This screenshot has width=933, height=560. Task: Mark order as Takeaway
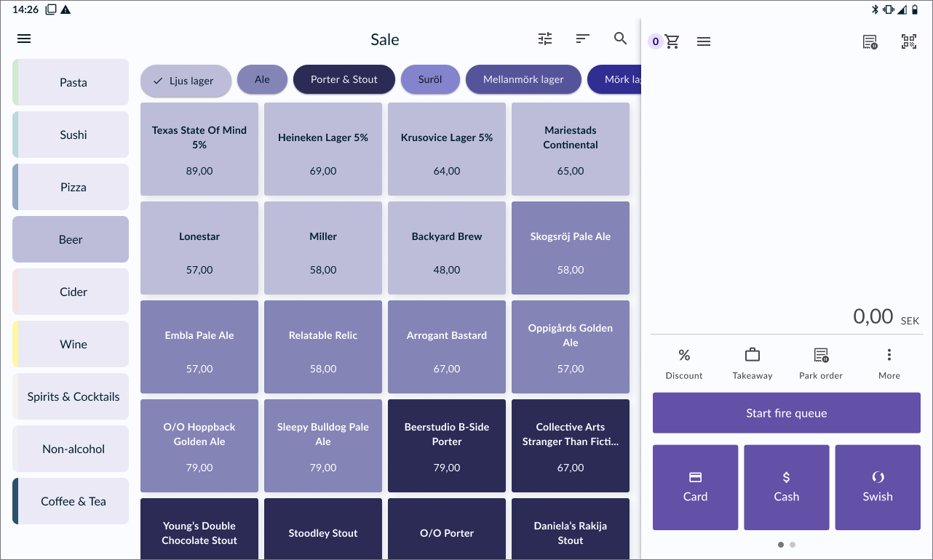[753, 364]
